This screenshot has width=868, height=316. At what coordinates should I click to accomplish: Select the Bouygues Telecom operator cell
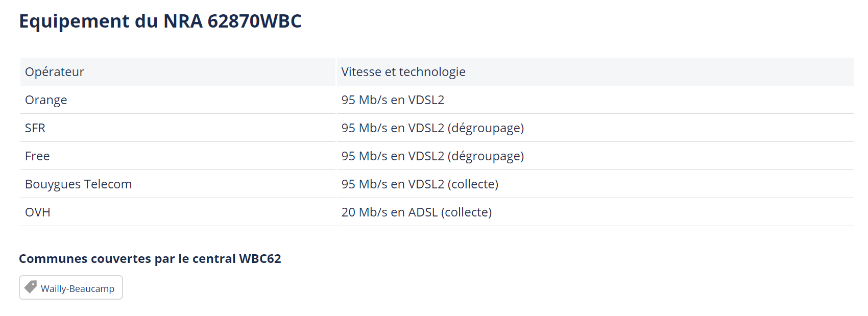pyautogui.click(x=78, y=184)
